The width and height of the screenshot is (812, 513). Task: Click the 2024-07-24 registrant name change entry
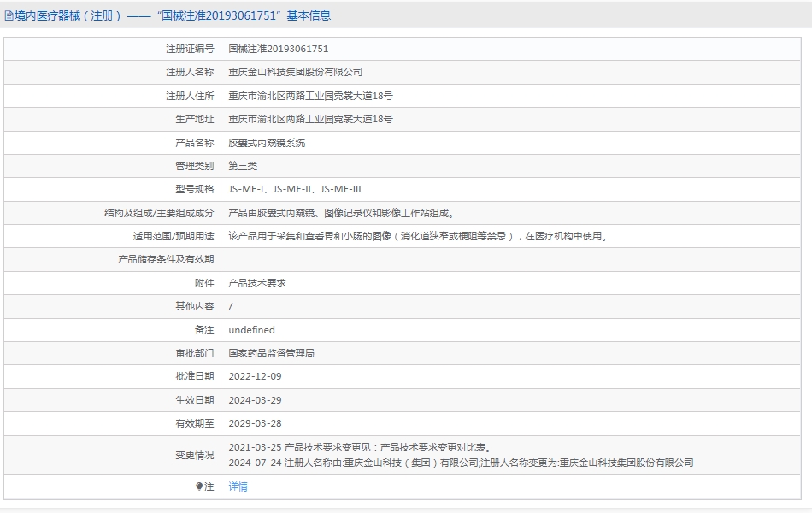[x=461, y=463]
